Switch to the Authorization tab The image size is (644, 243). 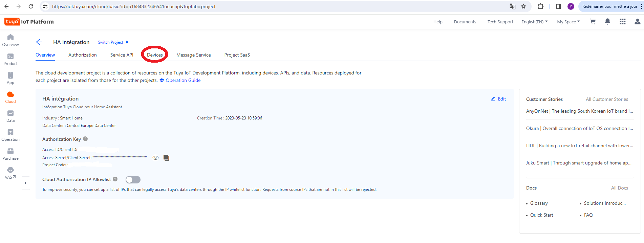coord(83,55)
